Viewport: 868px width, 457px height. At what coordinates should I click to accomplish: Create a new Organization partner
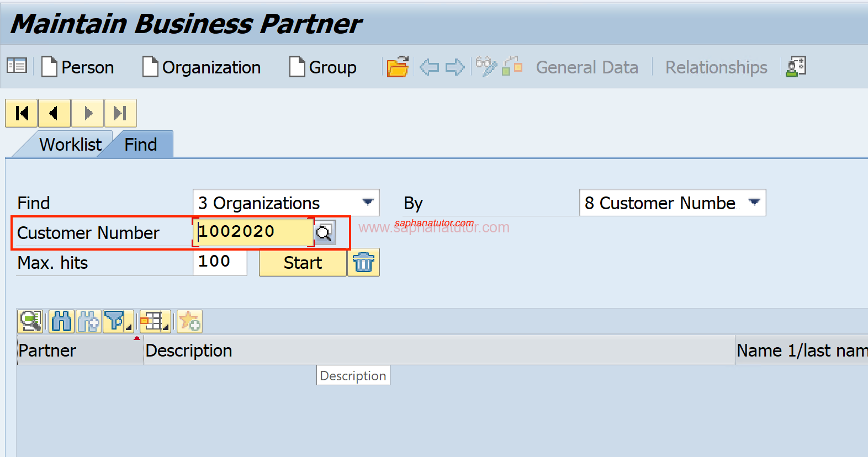click(x=202, y=67)
